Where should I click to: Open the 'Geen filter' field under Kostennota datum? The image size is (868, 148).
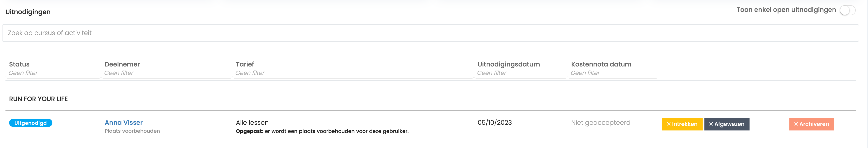tap(613, 73)
